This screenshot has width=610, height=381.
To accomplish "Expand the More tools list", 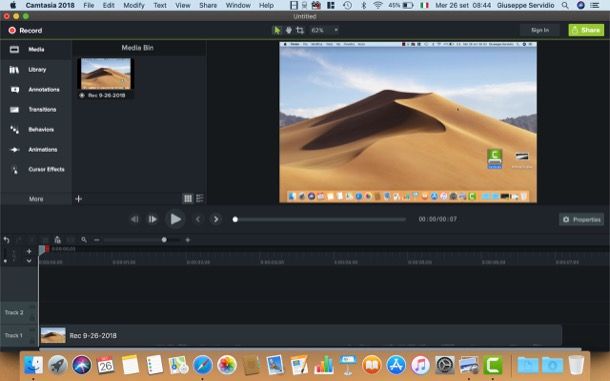I will 36,199.
